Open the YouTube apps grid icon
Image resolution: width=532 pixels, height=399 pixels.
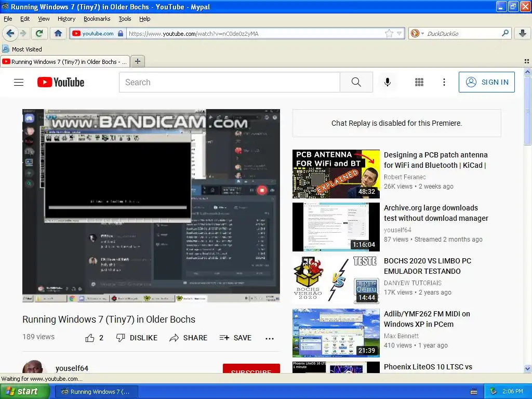419,82
